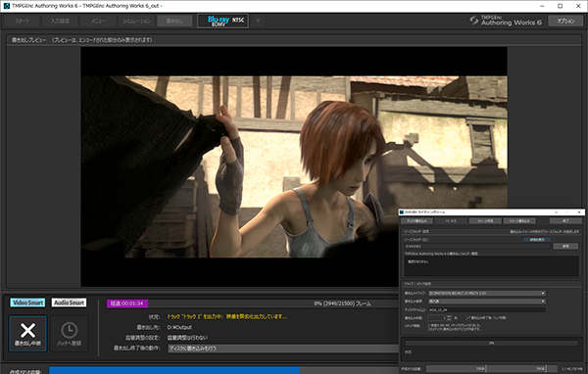Select the イメージ書き込み tab in writing tool

pos(519,220)
